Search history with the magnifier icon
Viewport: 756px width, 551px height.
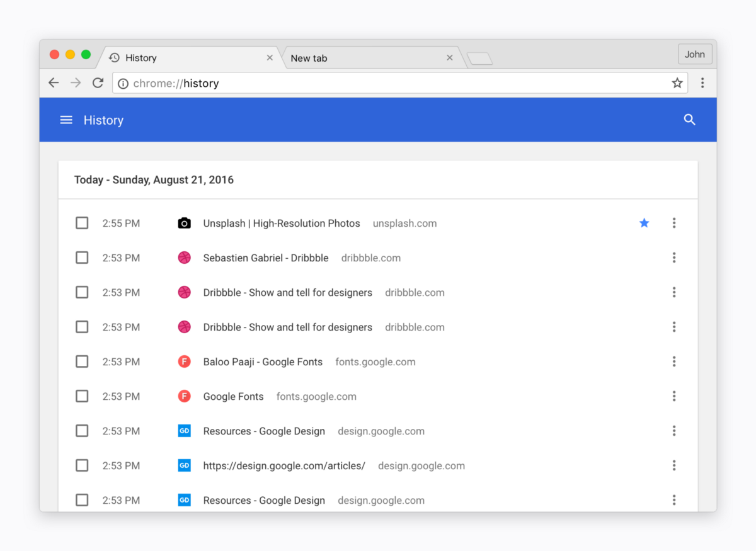[690, 120]
